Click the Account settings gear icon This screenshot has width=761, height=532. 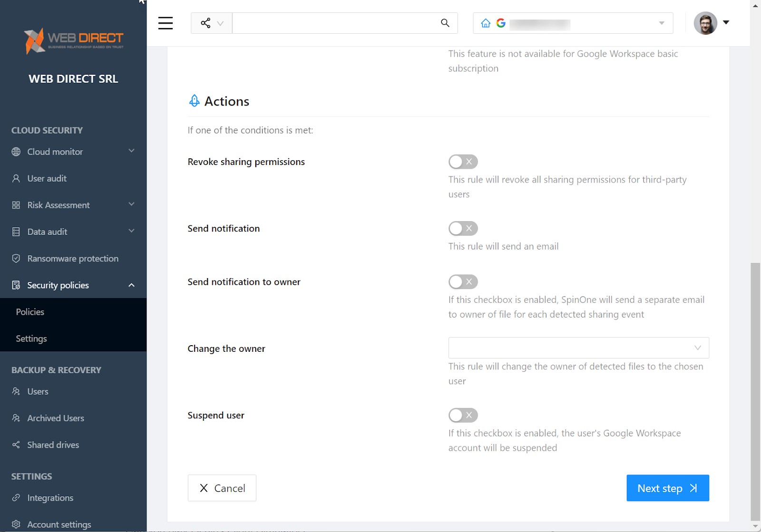tap(16, 524)
